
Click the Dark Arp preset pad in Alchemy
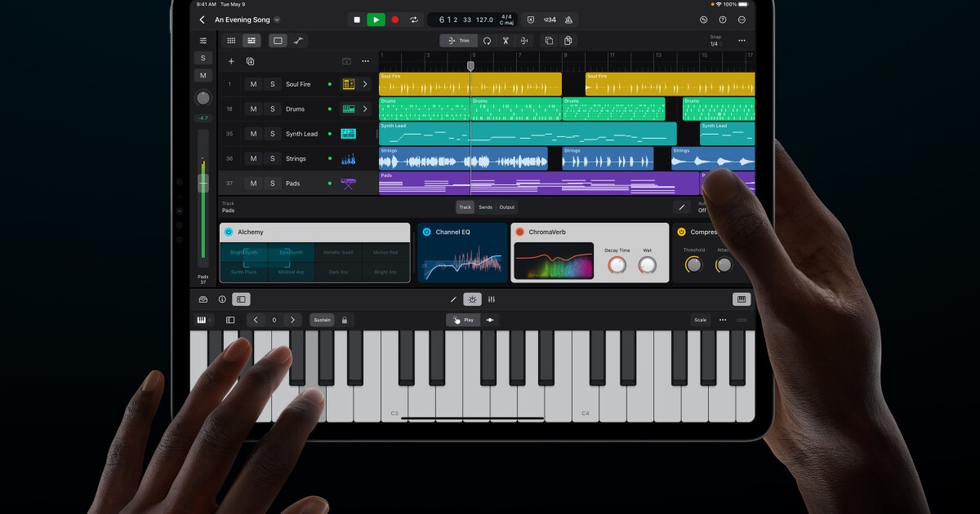click(338, 273)
